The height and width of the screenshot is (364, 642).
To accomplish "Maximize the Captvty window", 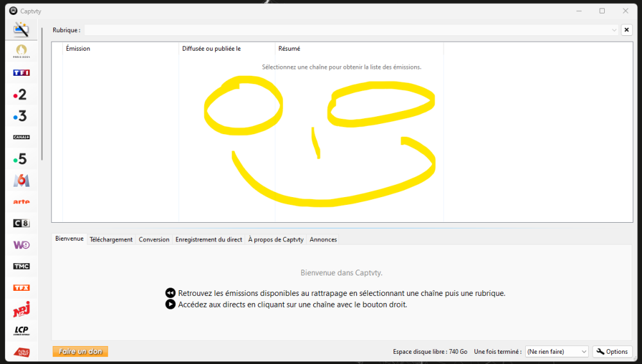I will pos(602,11).
